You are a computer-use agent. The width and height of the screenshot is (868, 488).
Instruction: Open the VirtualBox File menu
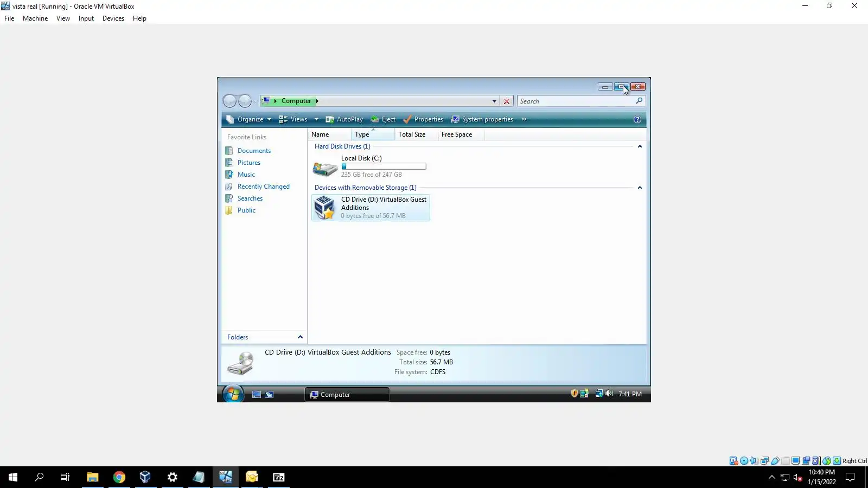tap(9, 18)
